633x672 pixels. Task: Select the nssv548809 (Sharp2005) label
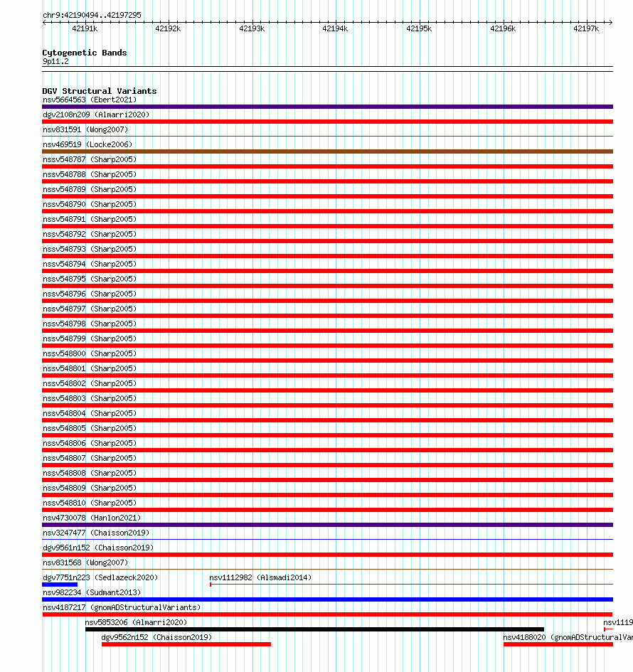click(90, 488)
